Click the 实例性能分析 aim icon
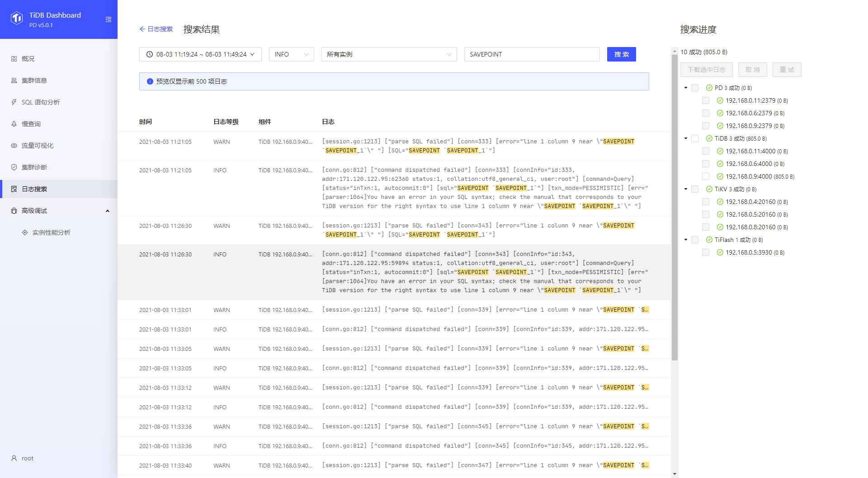The height and width of the screenshot is (478, 868). tap(25, 232)
